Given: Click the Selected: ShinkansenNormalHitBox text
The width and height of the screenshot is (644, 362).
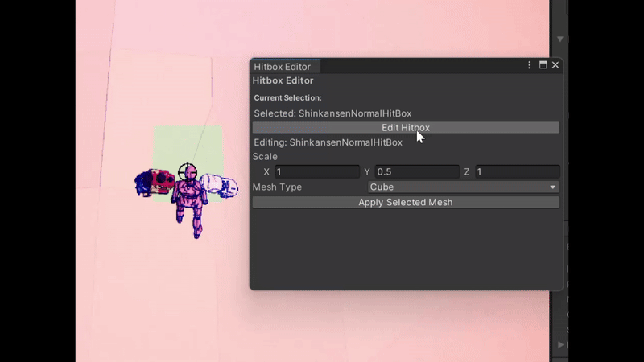Looking at the screenshot, I should tap(332, 113).
